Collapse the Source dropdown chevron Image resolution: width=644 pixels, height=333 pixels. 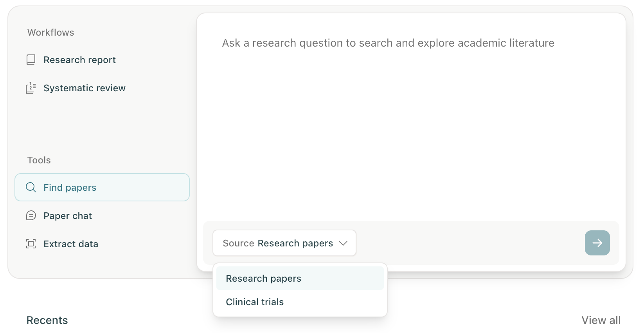click(x=343, y=243)
